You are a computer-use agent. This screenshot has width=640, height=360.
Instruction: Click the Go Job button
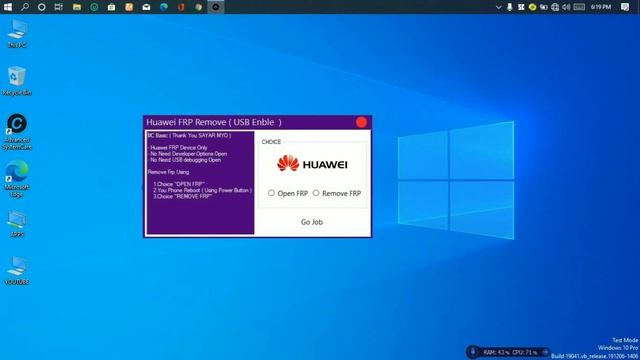click(x=312, y=222)
